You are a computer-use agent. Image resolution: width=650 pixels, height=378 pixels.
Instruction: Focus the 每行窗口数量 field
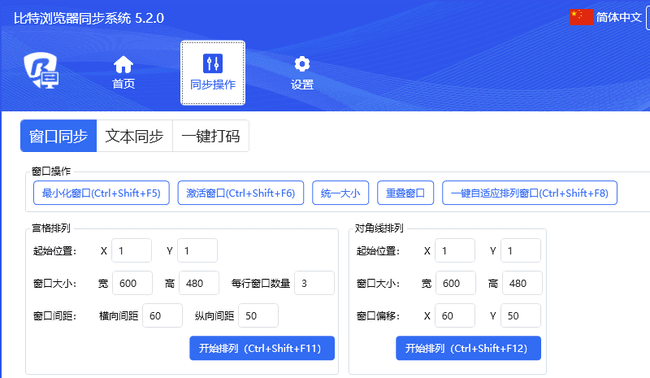click(314, 283)
